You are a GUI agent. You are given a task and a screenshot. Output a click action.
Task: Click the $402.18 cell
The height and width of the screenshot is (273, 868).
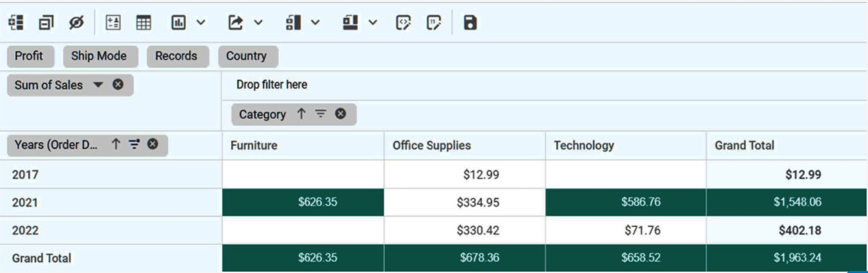click(x=787, y=230)
